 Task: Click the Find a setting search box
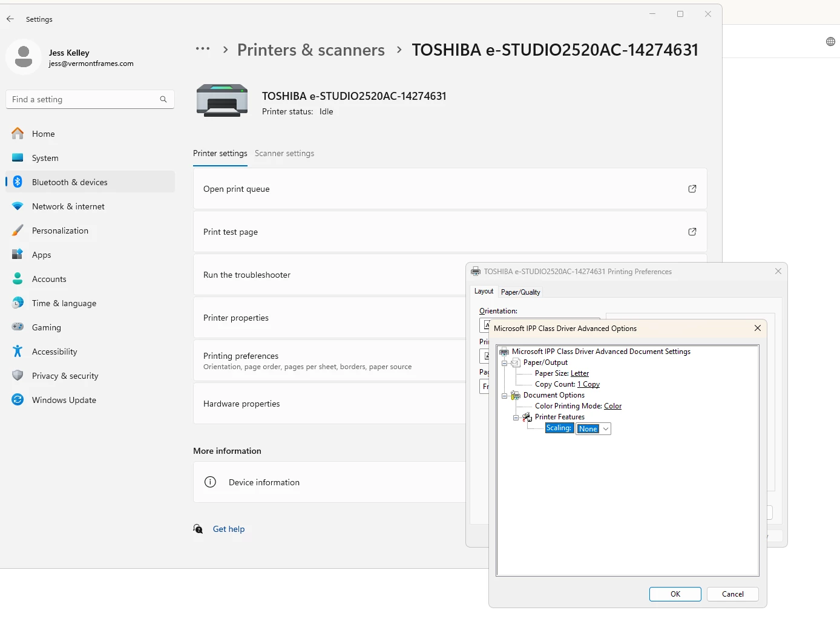(x=90, y=99)
